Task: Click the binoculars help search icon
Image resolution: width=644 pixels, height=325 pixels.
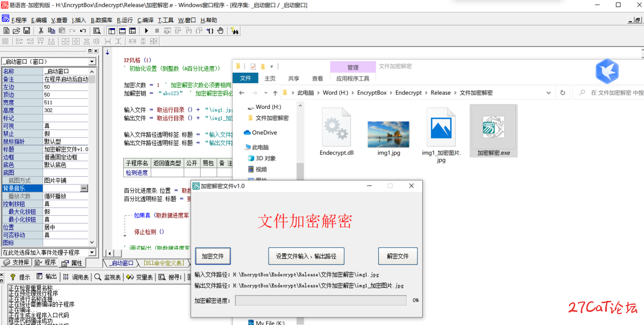Action: tap(235, 31)
